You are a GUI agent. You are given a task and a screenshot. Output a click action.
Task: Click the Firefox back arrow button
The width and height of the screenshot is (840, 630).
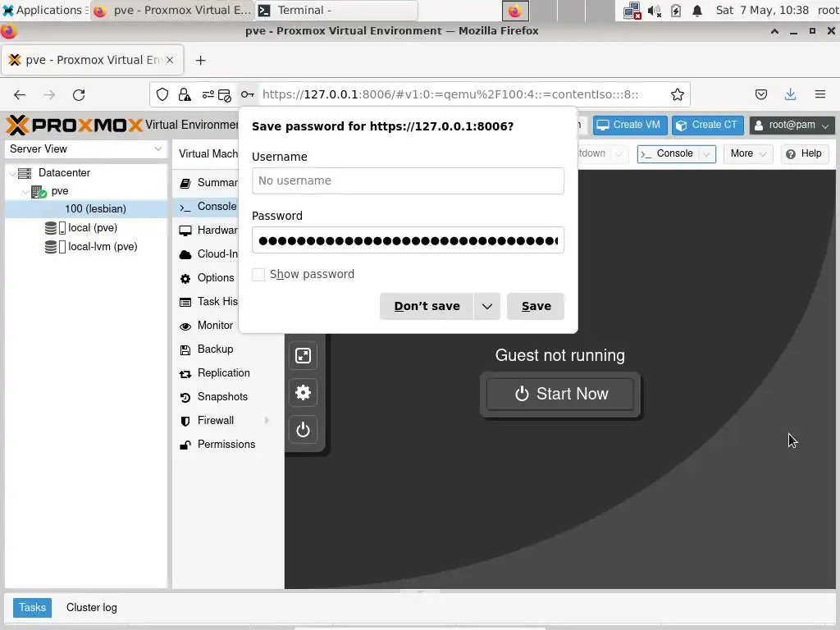[x=20, y=95]
